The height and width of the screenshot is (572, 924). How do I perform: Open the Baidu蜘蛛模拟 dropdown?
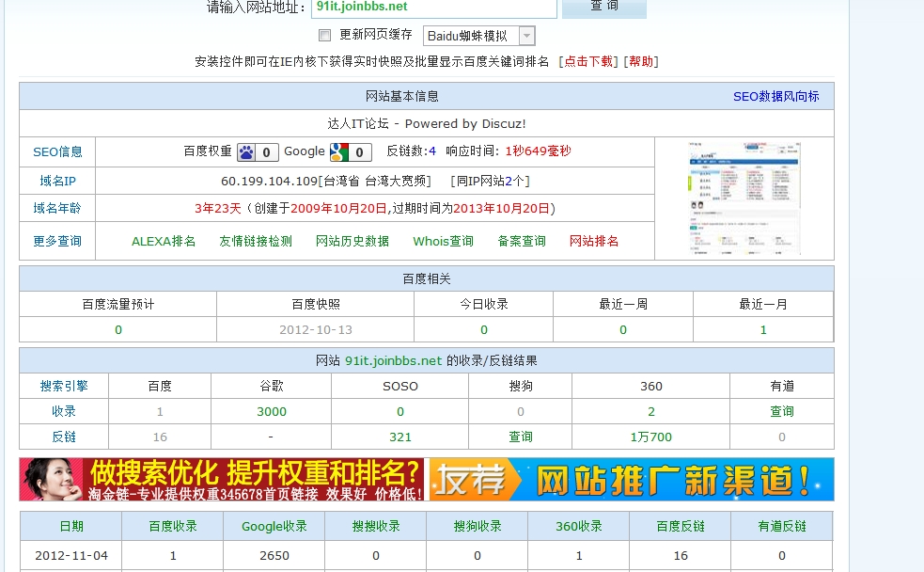pos(479,36)
